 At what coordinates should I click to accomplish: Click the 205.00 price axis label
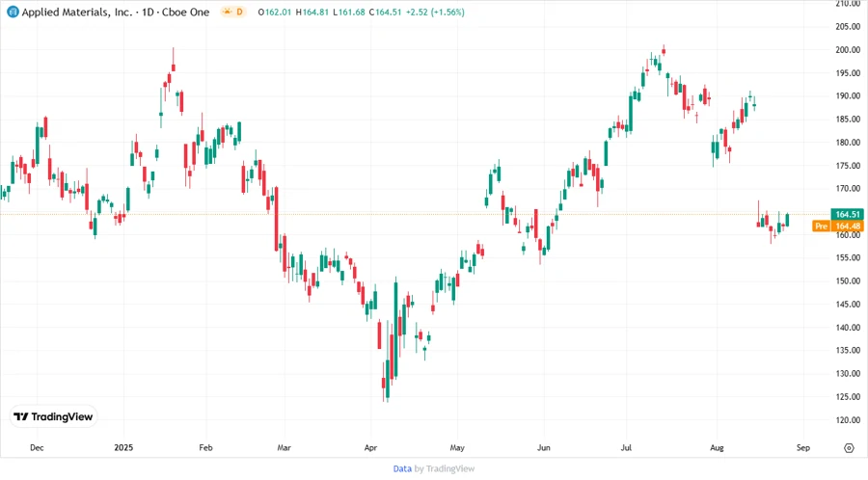(848, 27)
